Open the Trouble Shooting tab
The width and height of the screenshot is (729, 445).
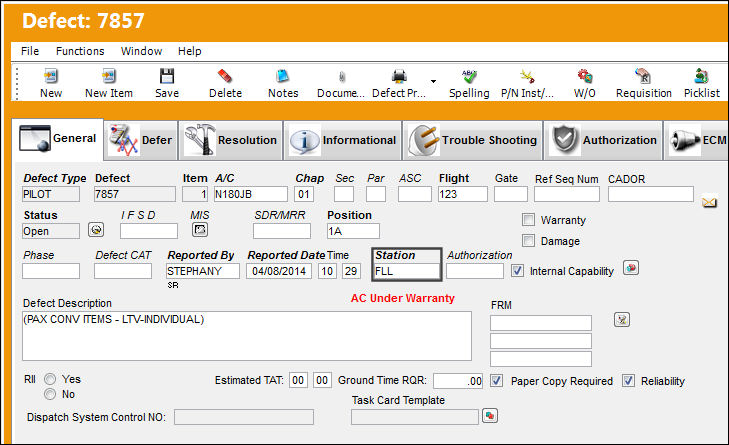point(473,140)
